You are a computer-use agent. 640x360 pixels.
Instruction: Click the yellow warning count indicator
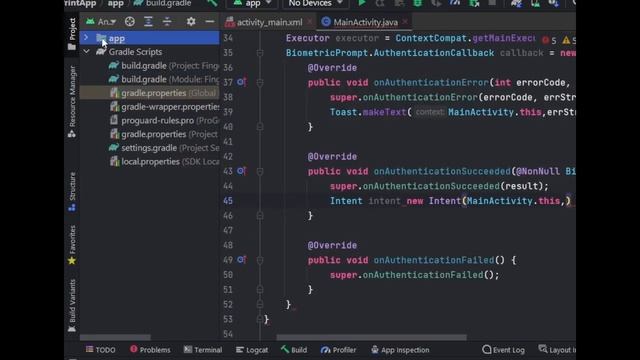pos(569,40)
